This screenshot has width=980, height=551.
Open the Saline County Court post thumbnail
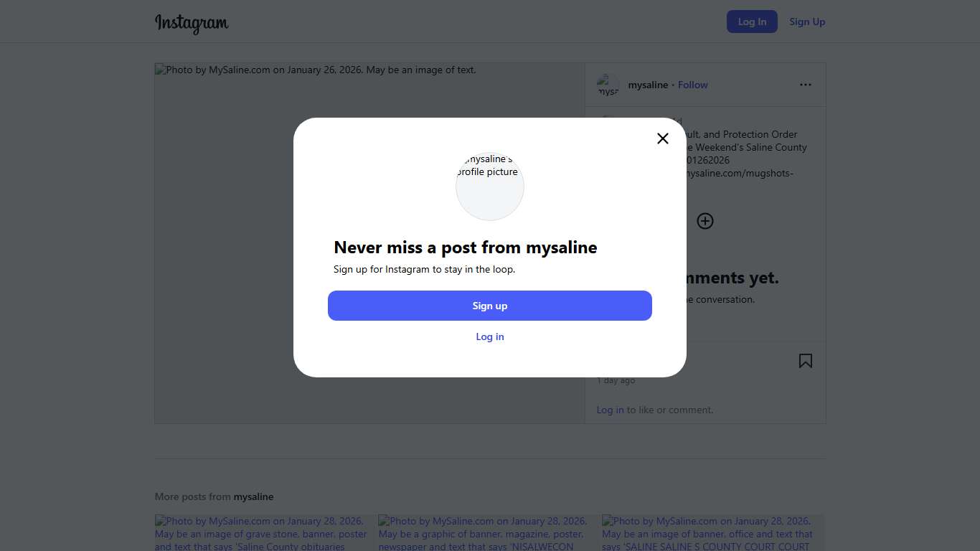click(713, 533)
